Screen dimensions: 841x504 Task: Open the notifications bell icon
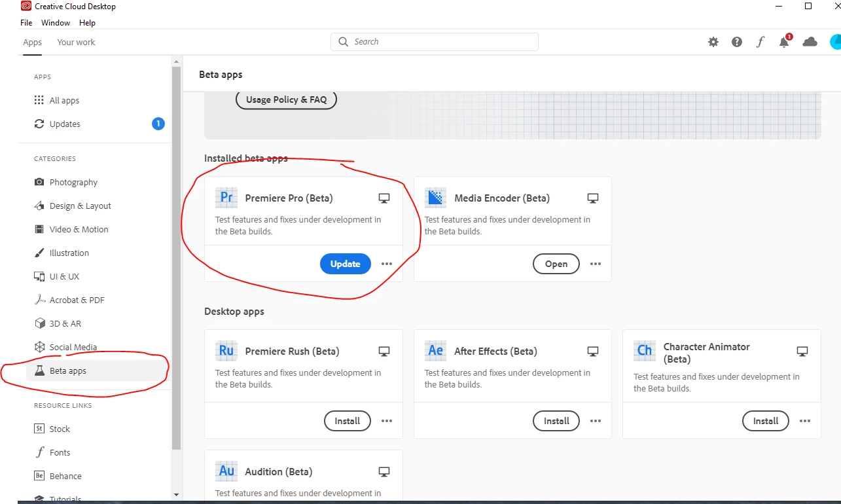(x=784, y=42)
